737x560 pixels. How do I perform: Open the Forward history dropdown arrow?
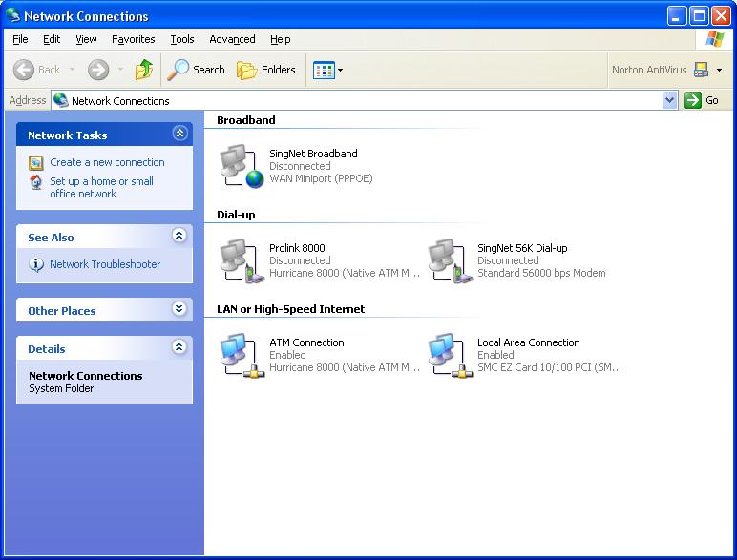pyautogui.click(x=121, y=70)
